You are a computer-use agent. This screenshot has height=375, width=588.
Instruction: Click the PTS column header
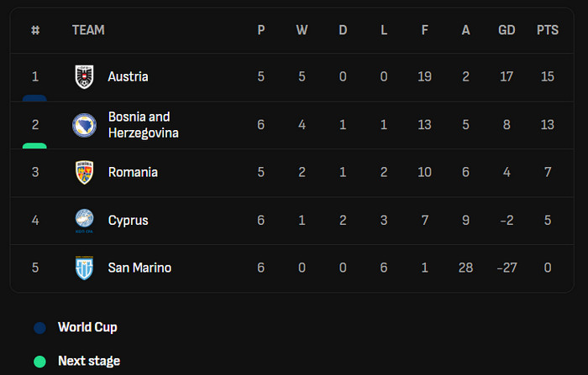point(547,30)
